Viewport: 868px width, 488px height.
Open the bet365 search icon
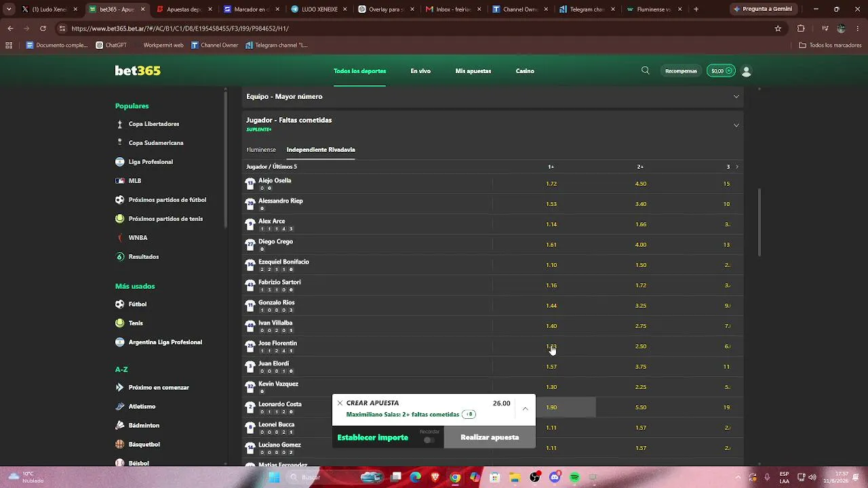(x=645, y=70)
